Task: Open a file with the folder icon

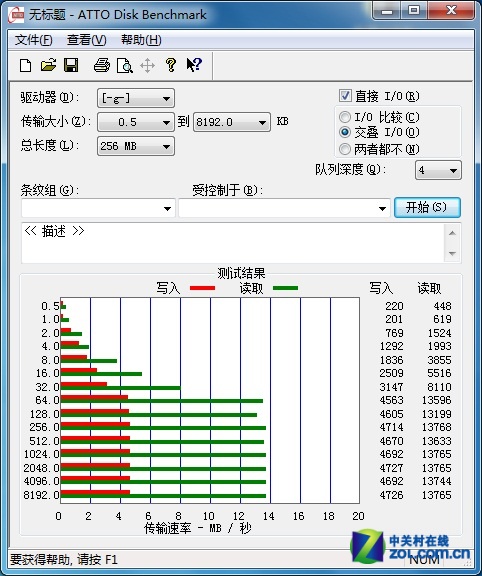Action: pos(48,65)
